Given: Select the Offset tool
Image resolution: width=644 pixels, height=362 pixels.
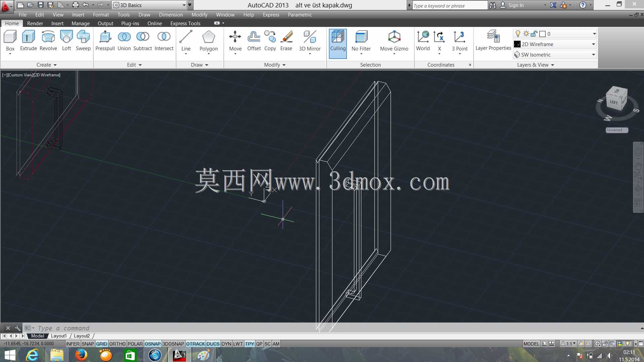Looking at the screenshot, I should (x=254, y=41).
